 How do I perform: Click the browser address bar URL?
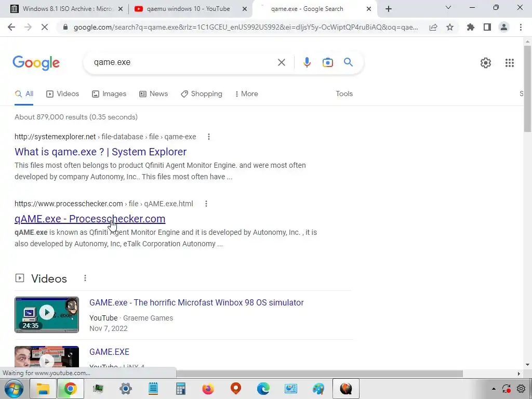(246, 28)
